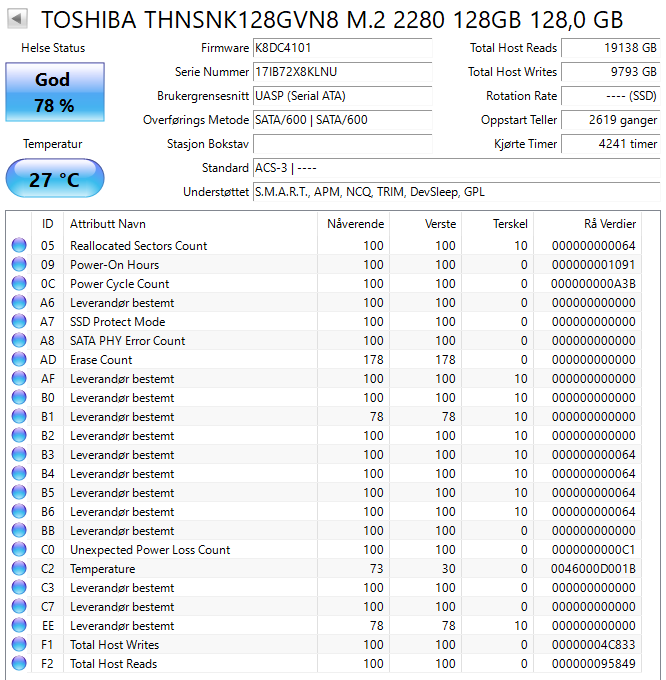Select the Power Cycle Count row
The width and height of the screenshot is (666, 680).
(324, 284)
